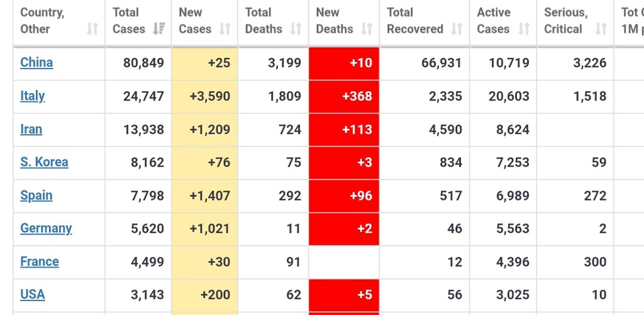Click Spain's yellow +1,407 new cases cell
644x315 pixels.
[204, 196]
